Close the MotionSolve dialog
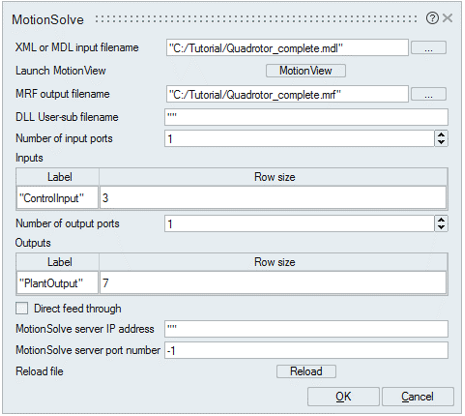Image resolution: width=465 pixels, height=416 pixels. 448,18
